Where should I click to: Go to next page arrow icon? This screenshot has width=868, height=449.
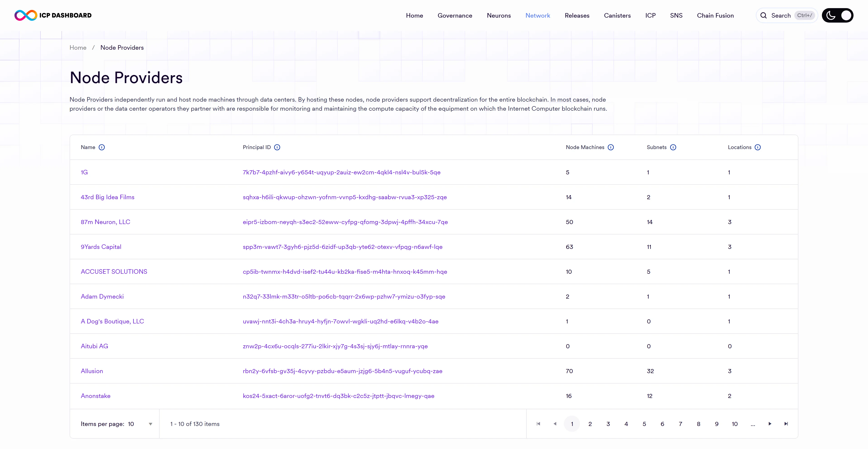click(x=770, y=424)
